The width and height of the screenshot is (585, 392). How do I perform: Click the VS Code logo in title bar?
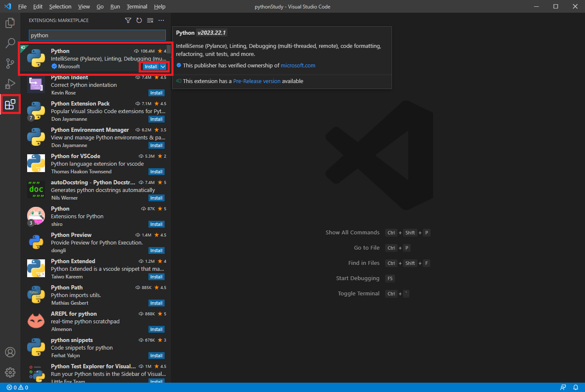pyautogui.click(x=8, y=6)
